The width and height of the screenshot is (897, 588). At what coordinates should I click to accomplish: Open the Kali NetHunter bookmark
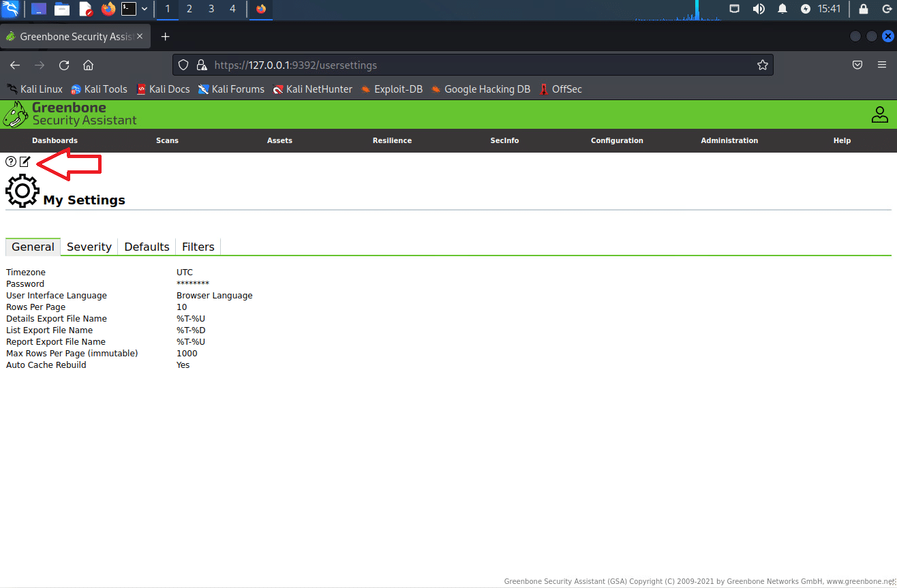coord(313,89)
